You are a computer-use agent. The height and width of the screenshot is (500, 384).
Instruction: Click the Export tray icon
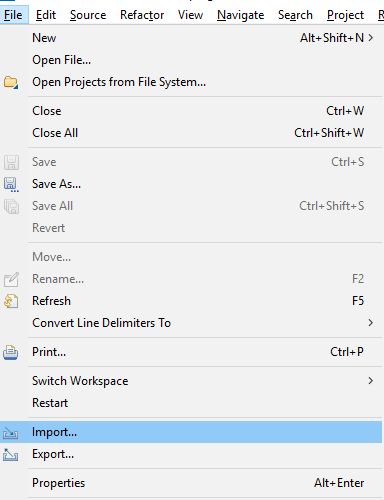pos(11,455)
